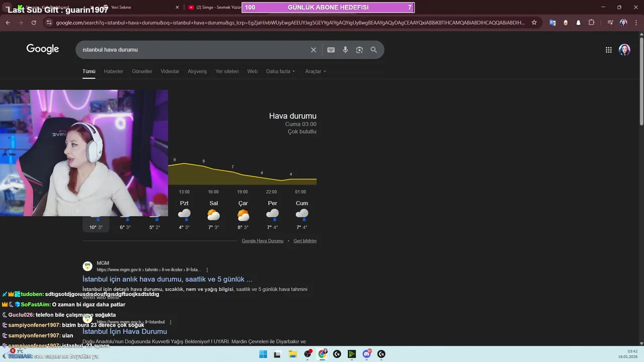Select the Pzt forecast day
The image size is (644, 362).
184,215
